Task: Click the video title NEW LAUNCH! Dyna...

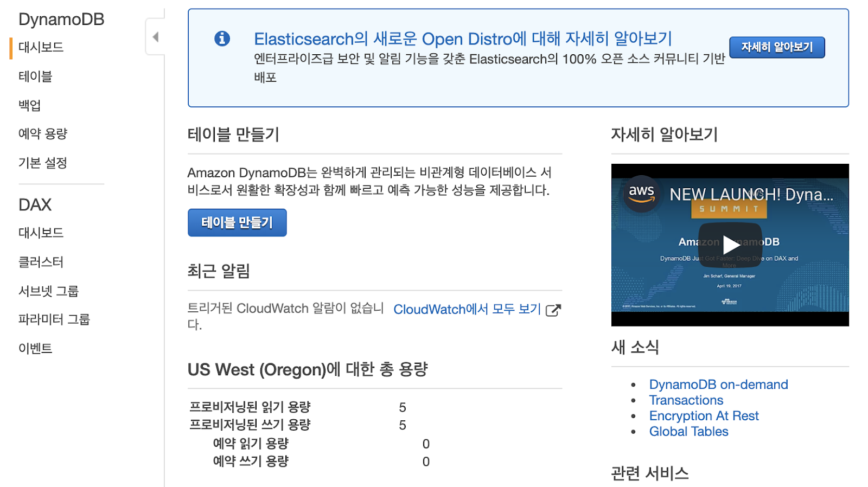Action: [x=751, y=194]
